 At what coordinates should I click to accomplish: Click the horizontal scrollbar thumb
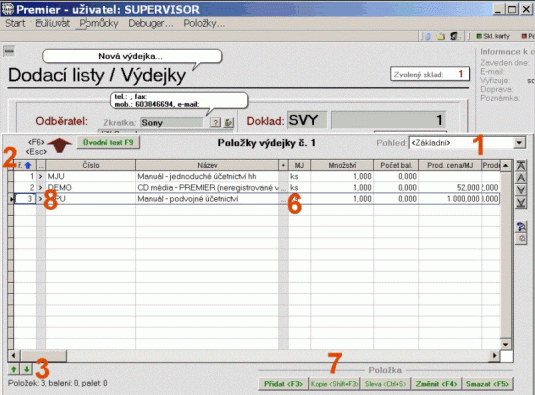coord(43,356)
